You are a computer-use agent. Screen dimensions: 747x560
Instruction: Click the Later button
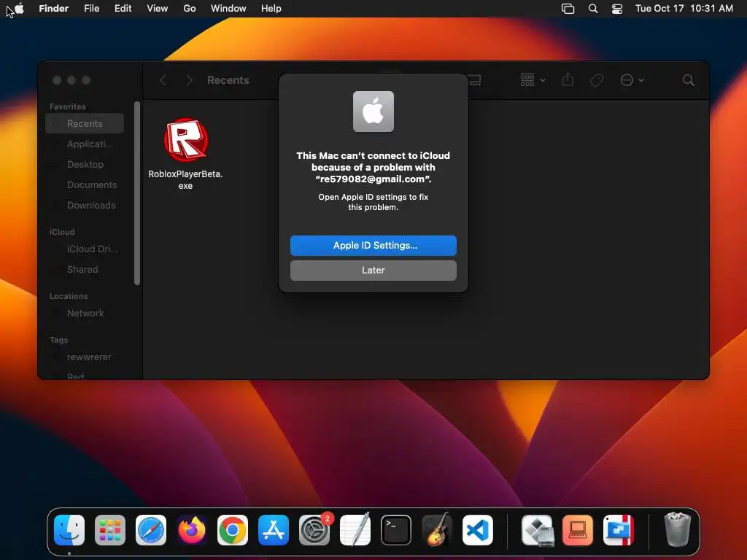click(x=373, y=271)
